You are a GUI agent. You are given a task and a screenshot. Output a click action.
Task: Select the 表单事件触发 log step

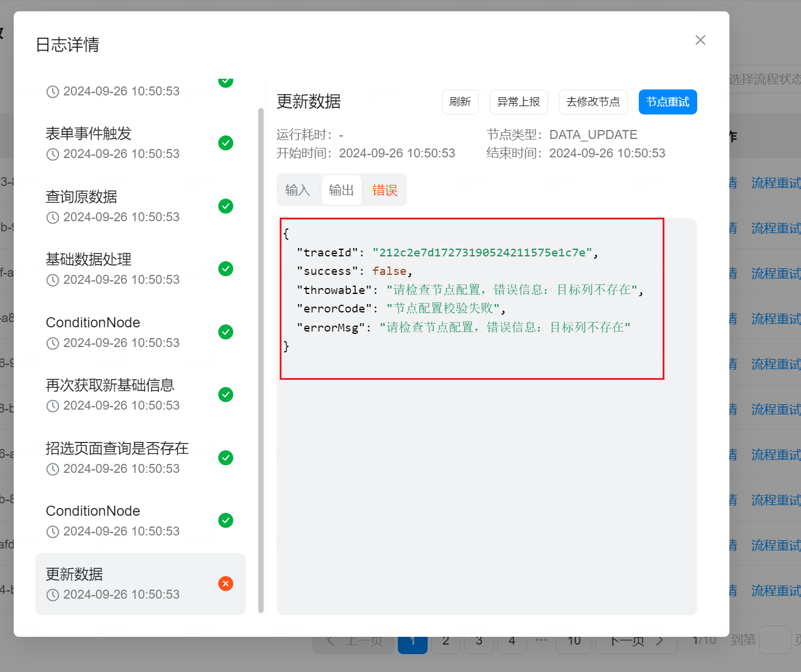[140, 144]
